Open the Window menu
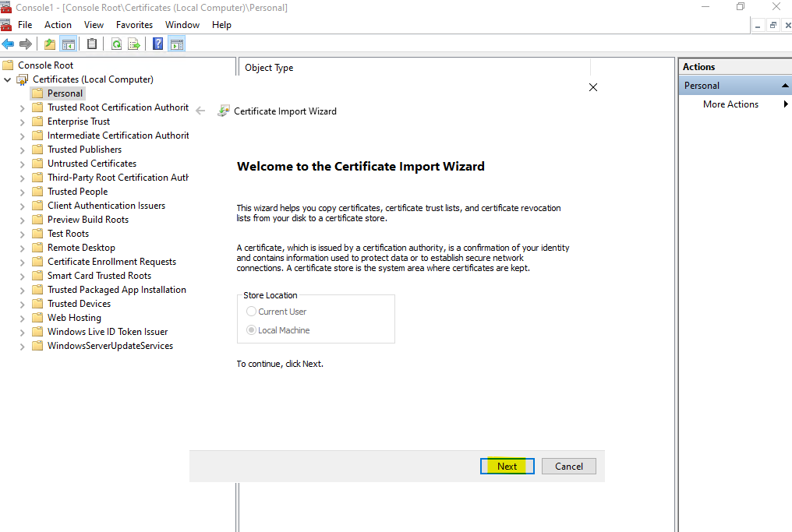Image resolution: width=792 pixels, height=532 pixels. 182,25
